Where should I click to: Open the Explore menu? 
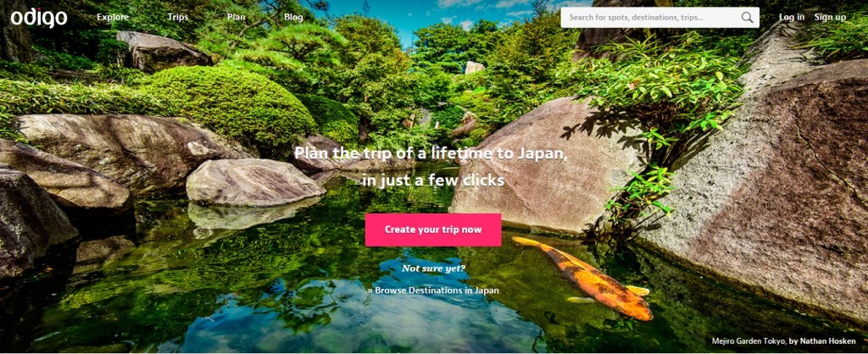[x=113, y=17]
